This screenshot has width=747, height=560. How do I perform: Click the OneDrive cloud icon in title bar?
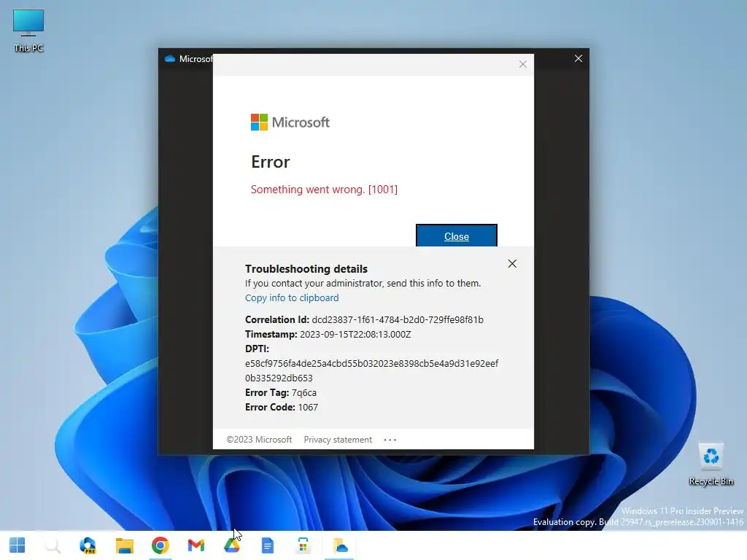(x=169, y=58)
